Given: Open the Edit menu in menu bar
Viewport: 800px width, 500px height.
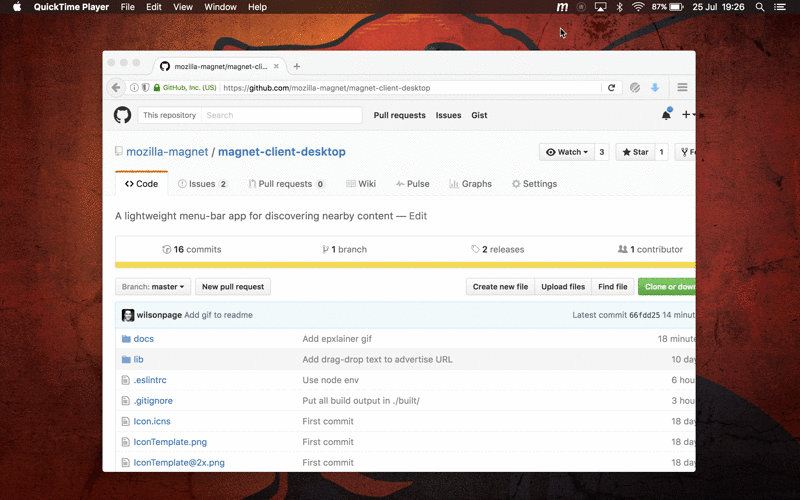Looking at the screenshot, I should point(154,7).
